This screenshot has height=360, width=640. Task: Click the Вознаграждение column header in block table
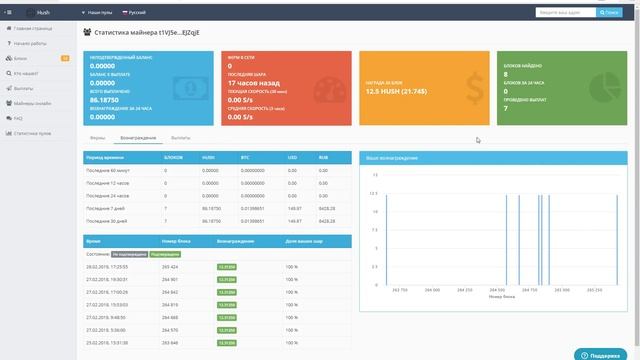[236, 241]
